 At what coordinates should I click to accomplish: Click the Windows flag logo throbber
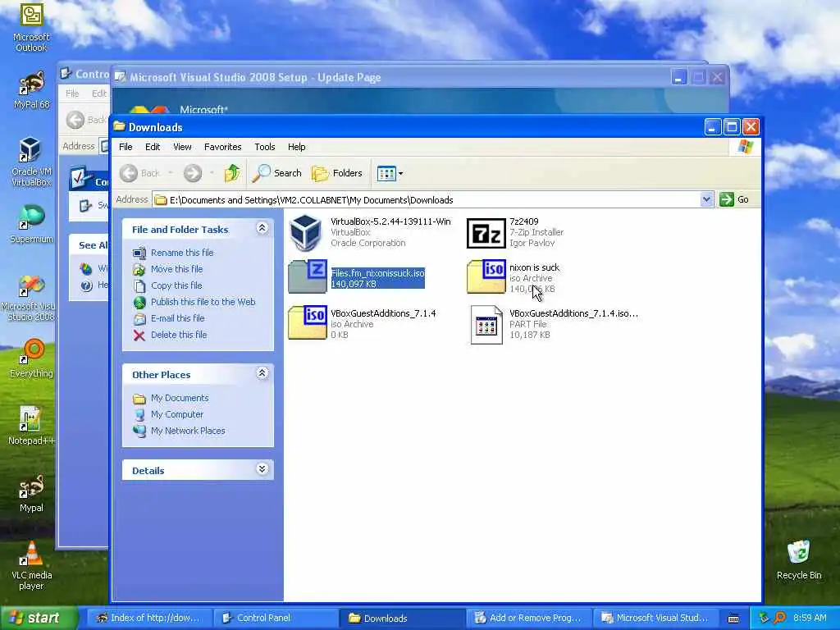pos(745,147)
